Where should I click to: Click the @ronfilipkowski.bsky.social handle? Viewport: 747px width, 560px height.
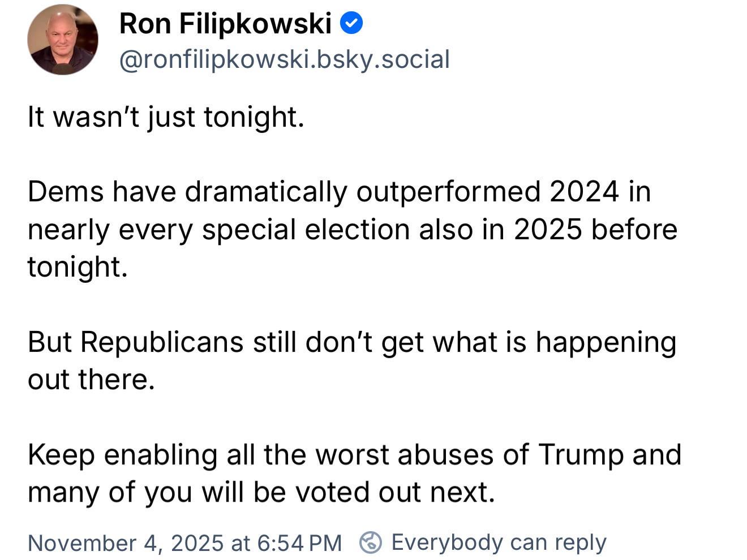(x=284, y=59)
